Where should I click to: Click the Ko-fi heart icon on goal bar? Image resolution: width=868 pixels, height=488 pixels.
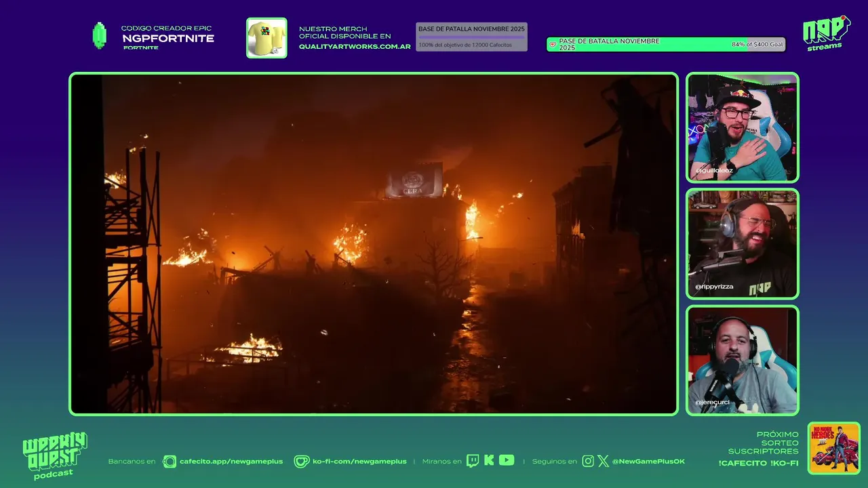click(553, 45)
